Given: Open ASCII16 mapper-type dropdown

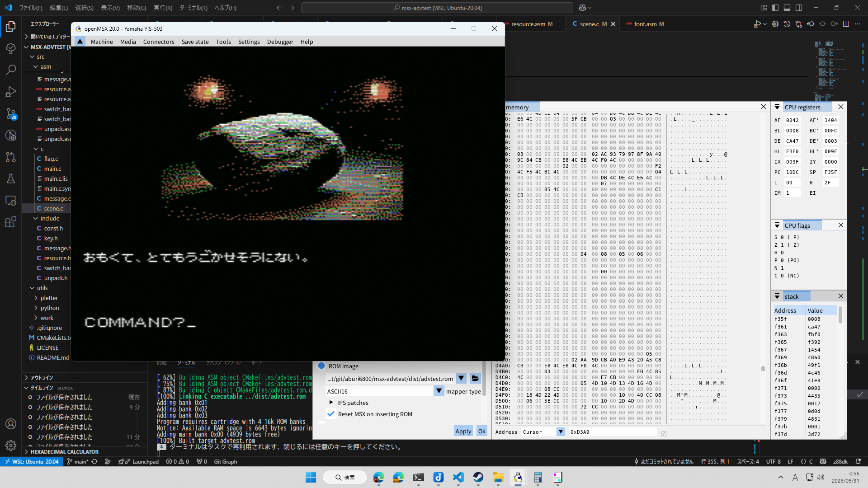Looking at the screenshot, I should pyautogui.click(x=439, y=391).
